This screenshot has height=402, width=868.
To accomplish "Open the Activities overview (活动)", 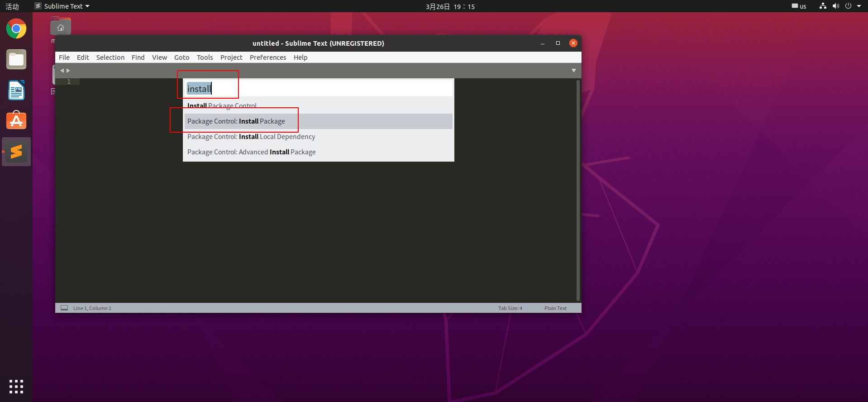I will [12, 6].
